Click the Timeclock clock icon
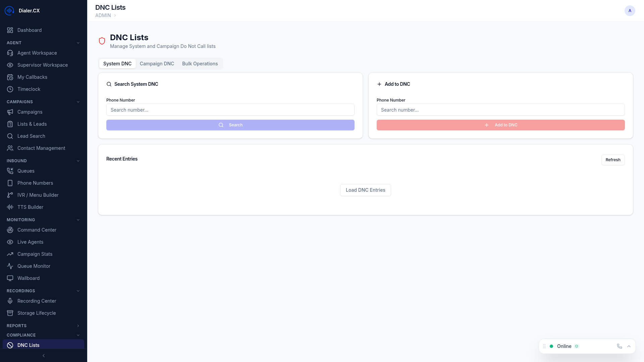Screen dimensions: 644x362 [x=10, y=89]
